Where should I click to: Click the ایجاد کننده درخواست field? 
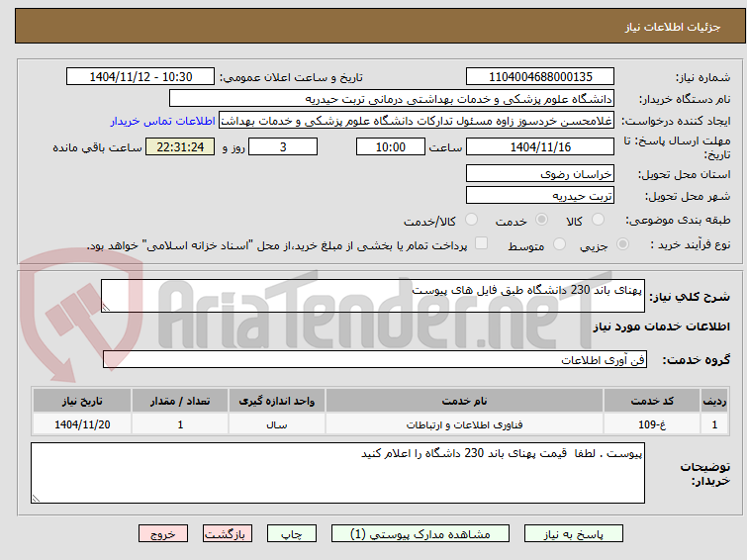tap(417, 121)
